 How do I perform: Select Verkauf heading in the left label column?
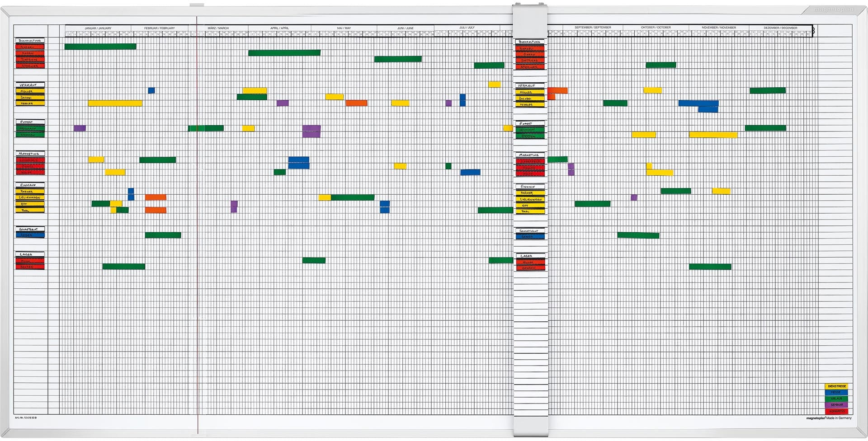30,85
